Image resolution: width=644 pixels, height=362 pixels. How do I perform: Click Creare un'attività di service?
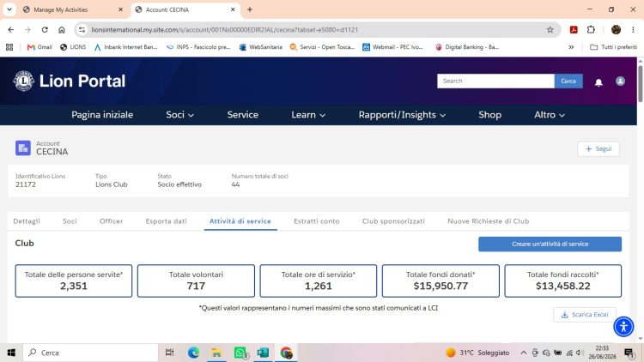pos(550,244)
